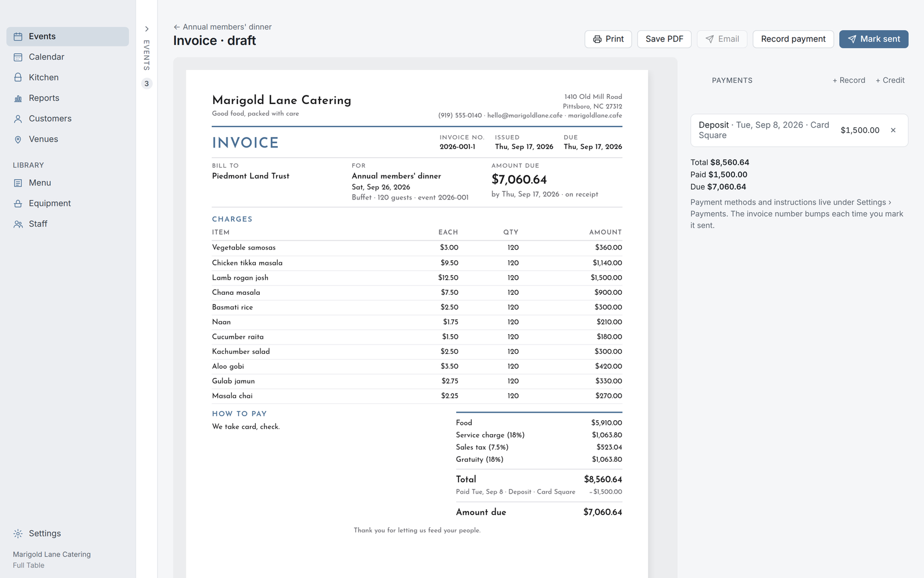Viewport: 924px width, 578px height.
Task: Print the invoice
Action: (x=608, y=39)
